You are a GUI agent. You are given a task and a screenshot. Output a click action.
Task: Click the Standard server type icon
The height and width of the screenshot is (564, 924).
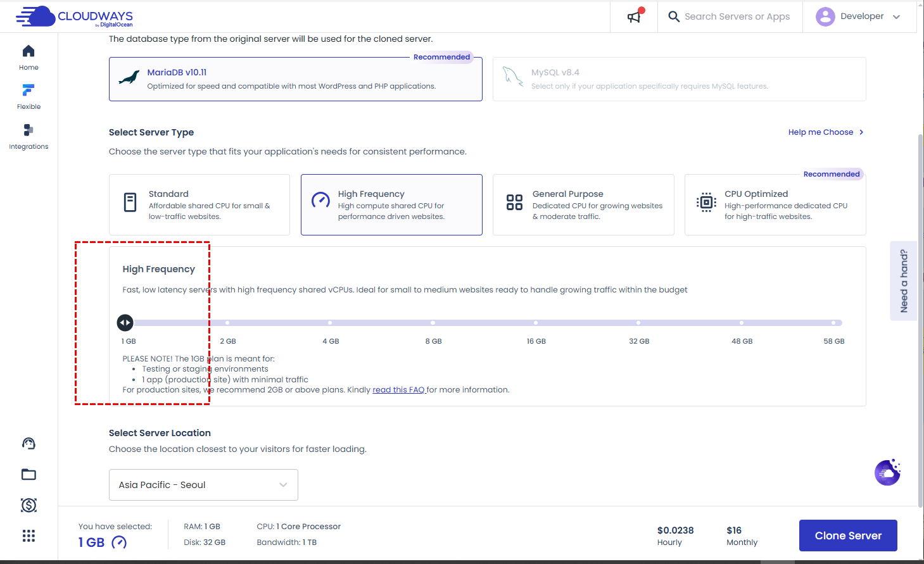130,203
